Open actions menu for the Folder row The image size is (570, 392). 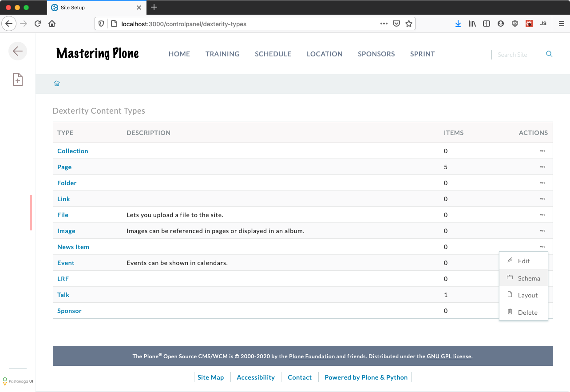[542, 183]
